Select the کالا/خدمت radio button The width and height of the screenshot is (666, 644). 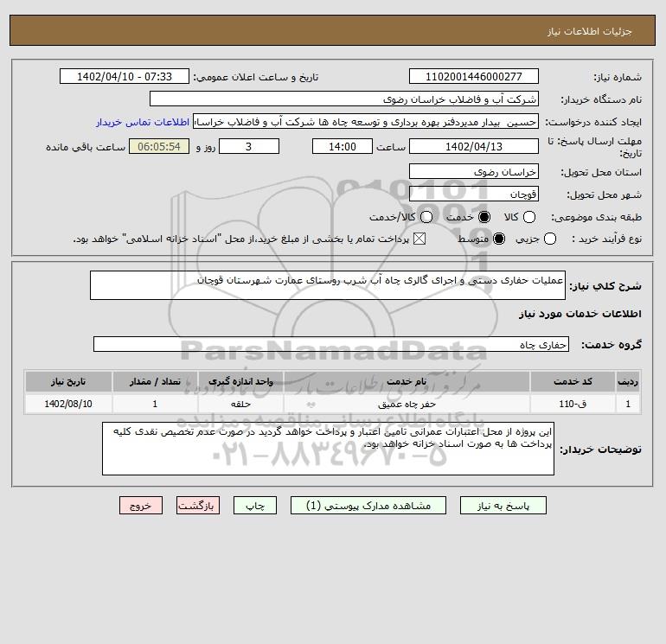coord(426,217)
